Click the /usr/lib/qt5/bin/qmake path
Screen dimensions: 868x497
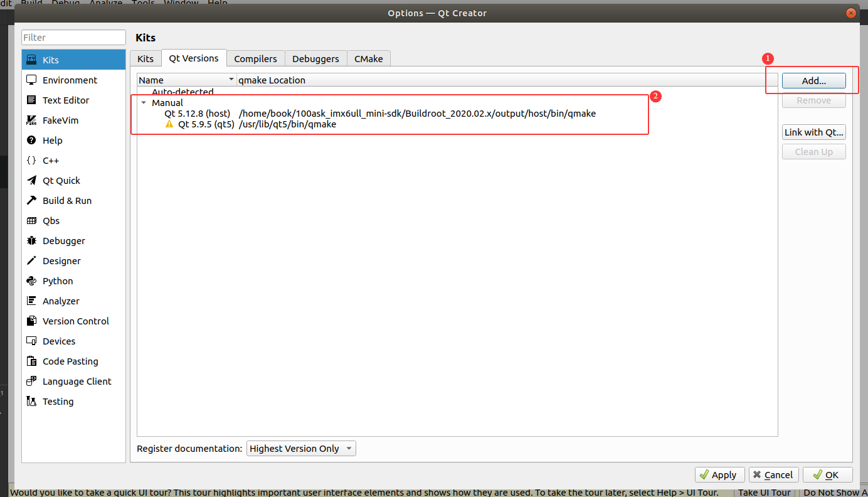click(x=287, y=124)
